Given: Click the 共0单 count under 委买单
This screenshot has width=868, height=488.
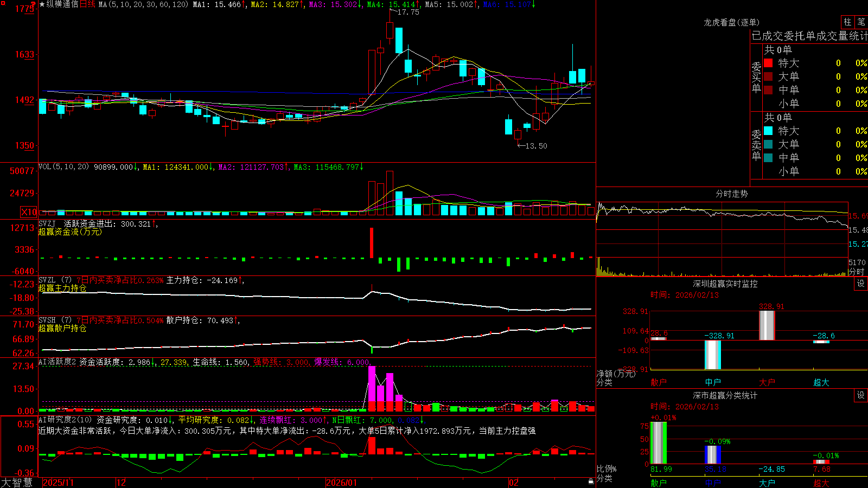Looking at the screenshot, I should 778,50.
